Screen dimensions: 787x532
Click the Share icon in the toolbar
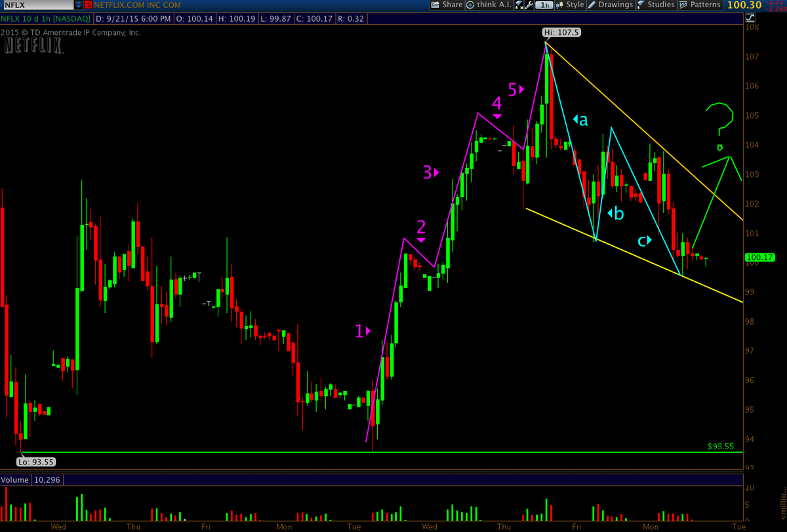tap(435, 5)
